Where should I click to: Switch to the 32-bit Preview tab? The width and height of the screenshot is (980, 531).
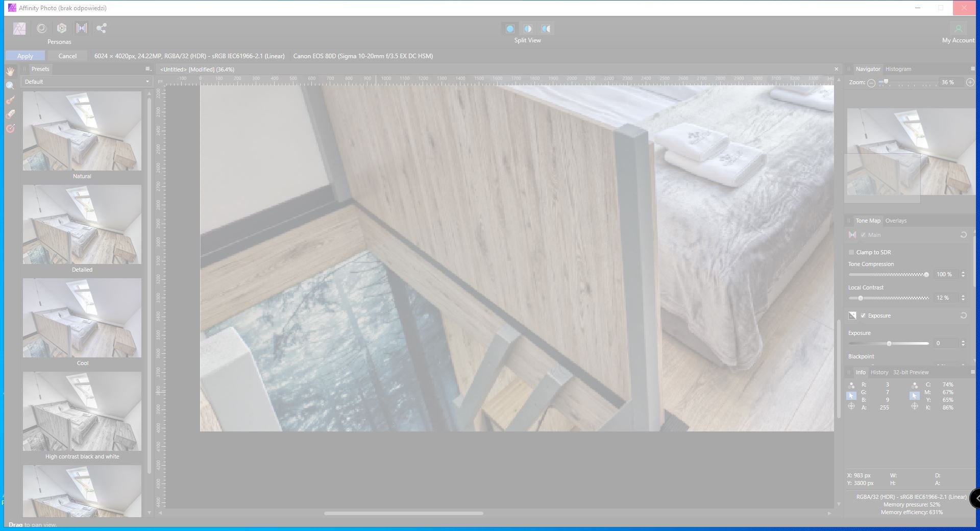911,372
